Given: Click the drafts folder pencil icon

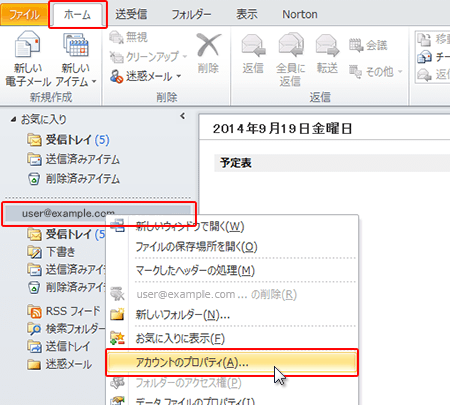Looking at the screenshot, I should [34, 252].
